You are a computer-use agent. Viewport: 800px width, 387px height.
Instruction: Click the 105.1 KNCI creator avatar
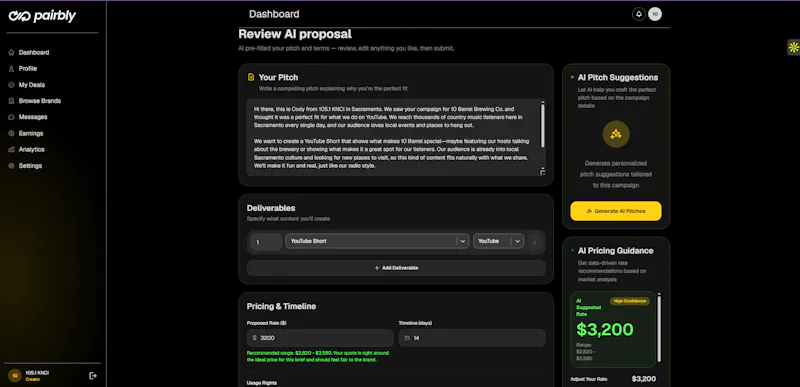pos(15,376)
